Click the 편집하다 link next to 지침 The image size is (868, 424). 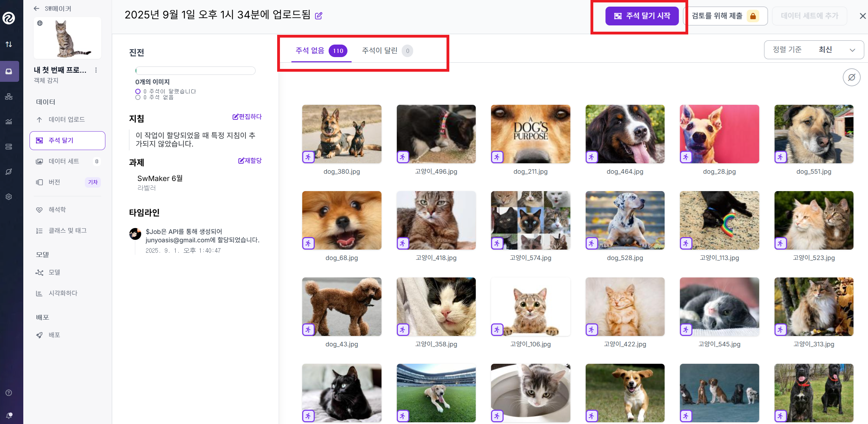(x=247, y=117)
